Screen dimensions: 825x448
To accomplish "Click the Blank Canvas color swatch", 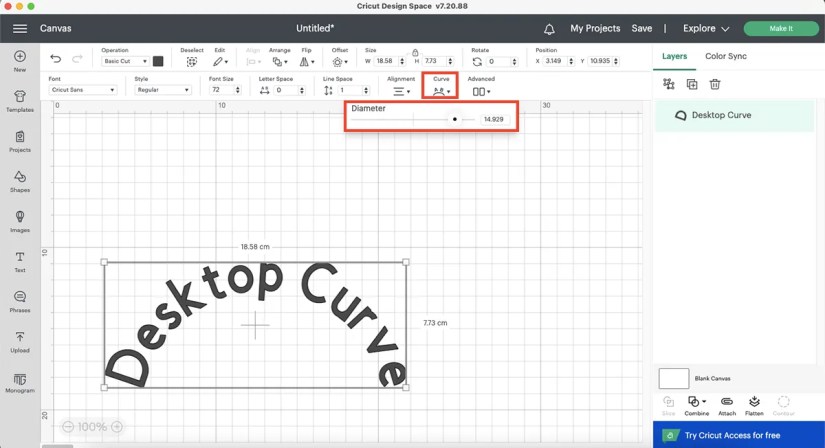I will click(x=673, y=378).
